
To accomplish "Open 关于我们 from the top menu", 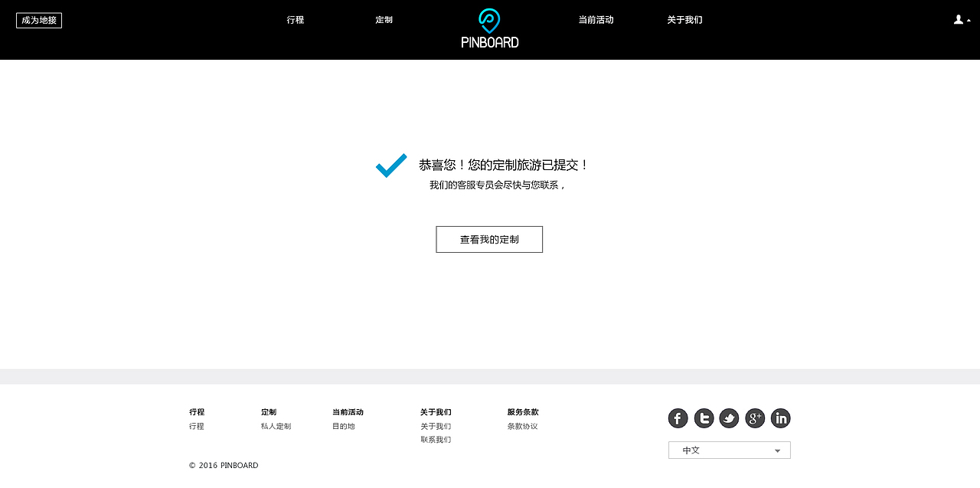I will 684,20.
